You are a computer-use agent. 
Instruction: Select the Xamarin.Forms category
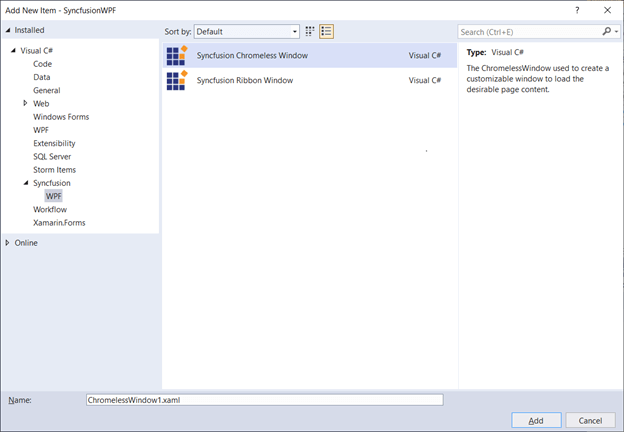tap(59, 223)
